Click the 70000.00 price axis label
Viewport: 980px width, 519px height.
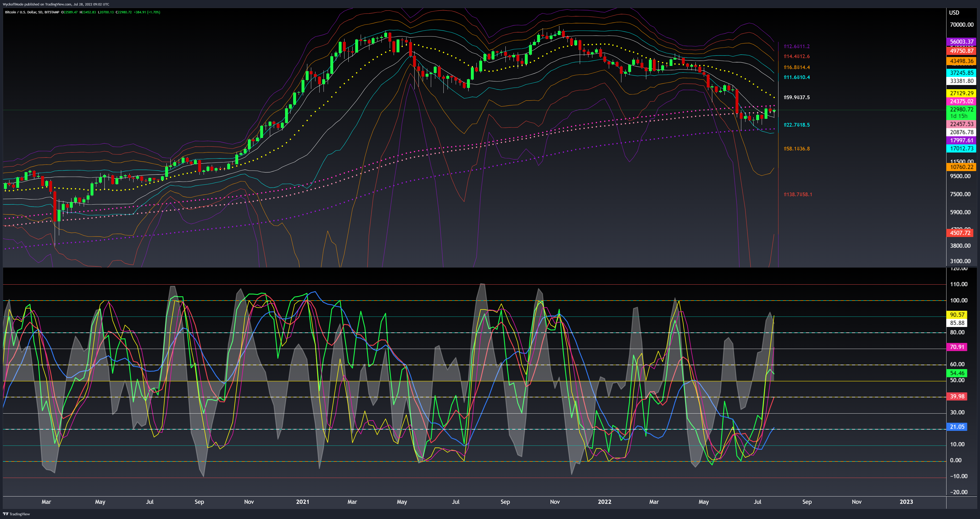pyautogui.click(x=961, y=25)
